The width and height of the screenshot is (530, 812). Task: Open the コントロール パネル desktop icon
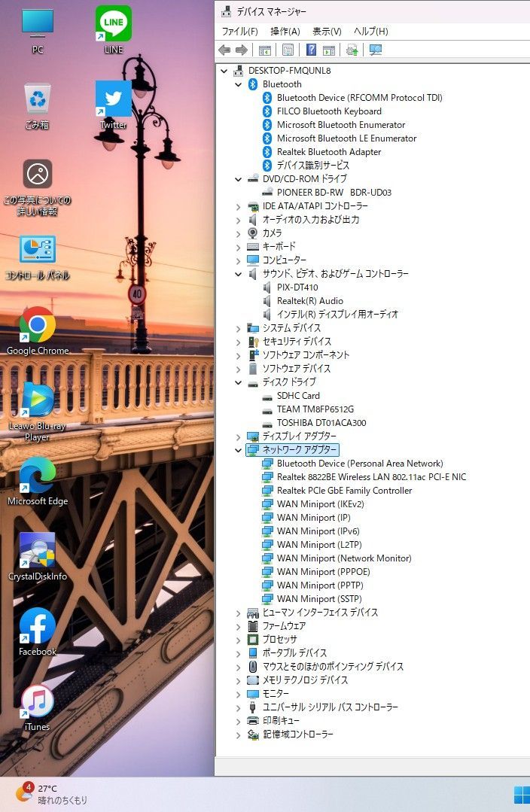[38, 257]
